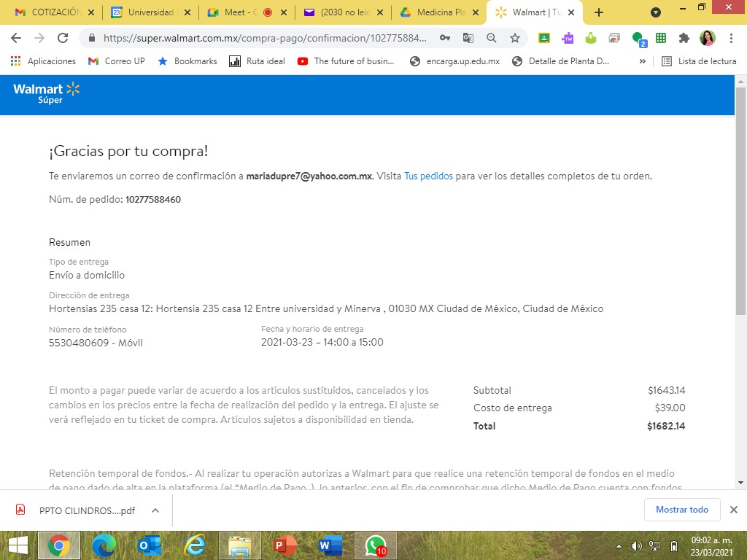
Task: Open WhatsApp from the taskbar
Action: pyautogui.click(x=376, y=545)
